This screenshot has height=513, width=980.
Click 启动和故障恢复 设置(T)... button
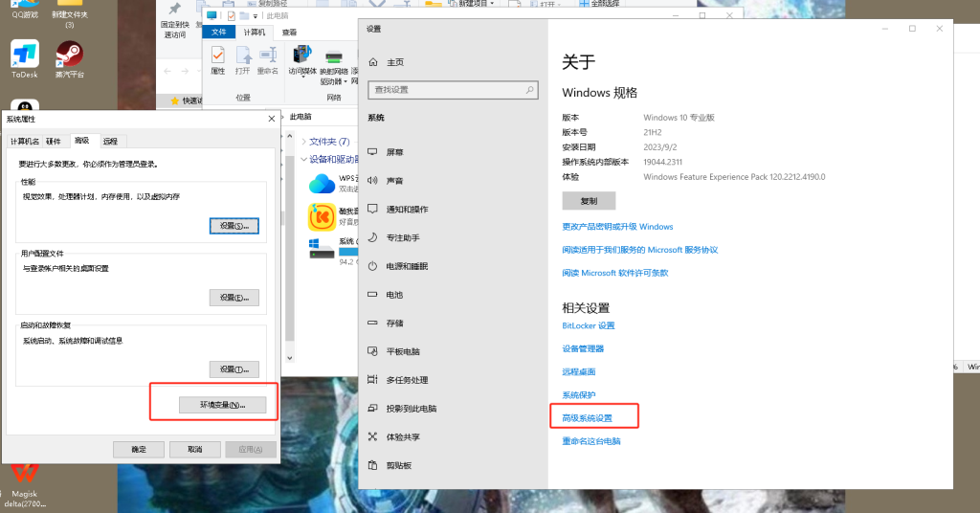(234, 369)
